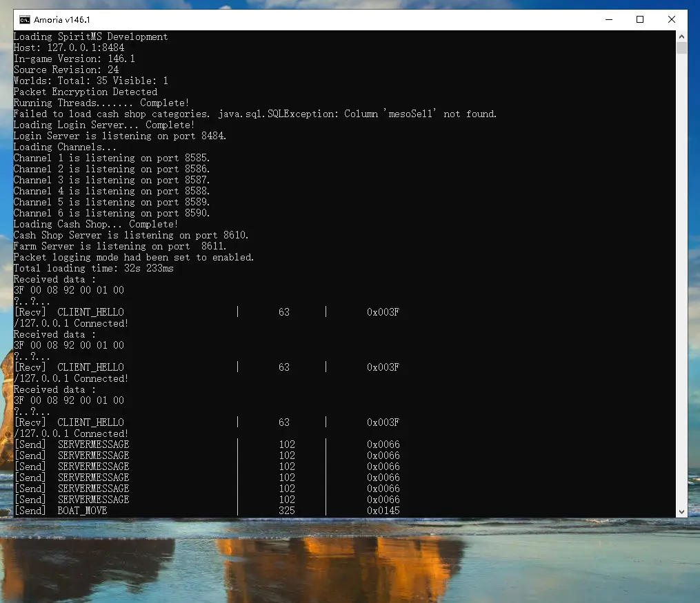Select the "Login Server is listening on port 8484" line
Viewport: 700px width, 603px height.
[120, 136]
